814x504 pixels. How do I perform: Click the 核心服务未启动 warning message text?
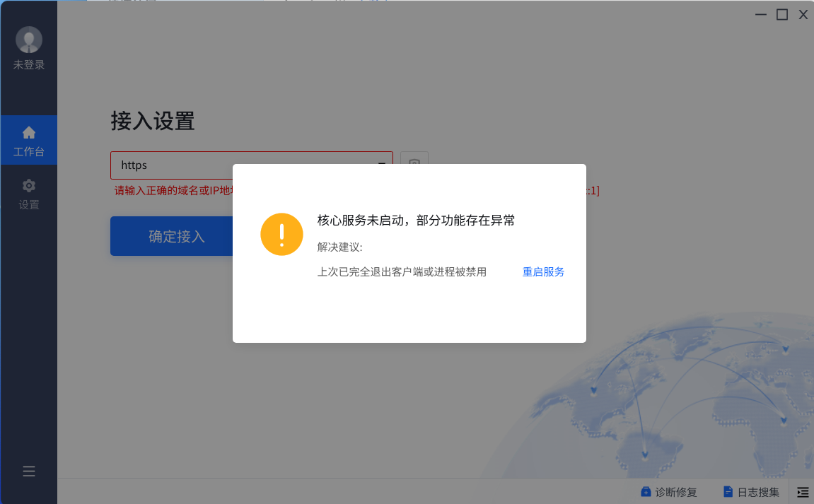coord(416,221)
